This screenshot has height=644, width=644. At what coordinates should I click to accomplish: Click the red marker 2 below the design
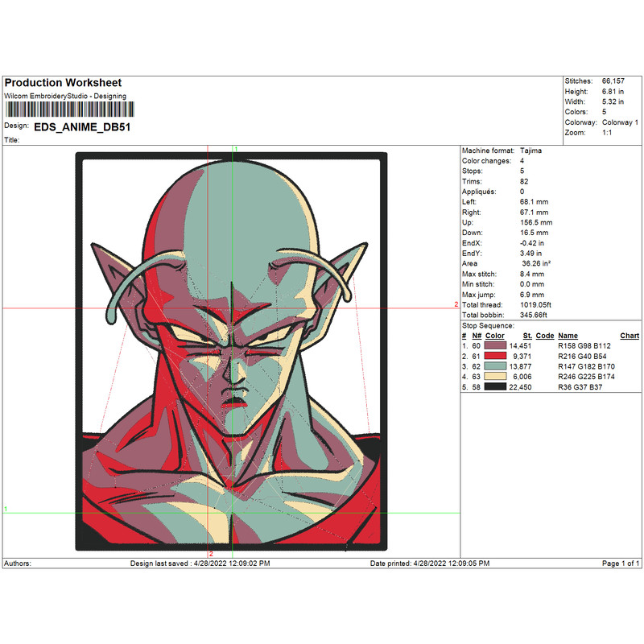pos(211,554)
